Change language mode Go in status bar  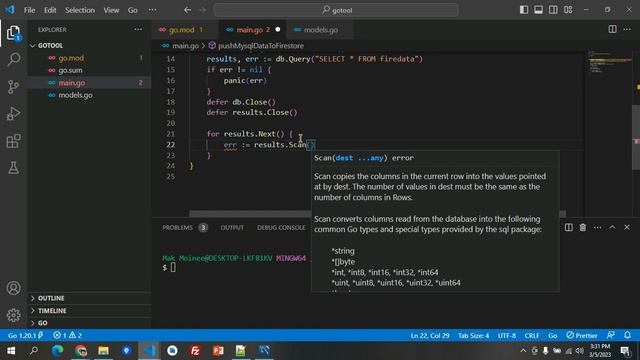click(x=553, y=335)
